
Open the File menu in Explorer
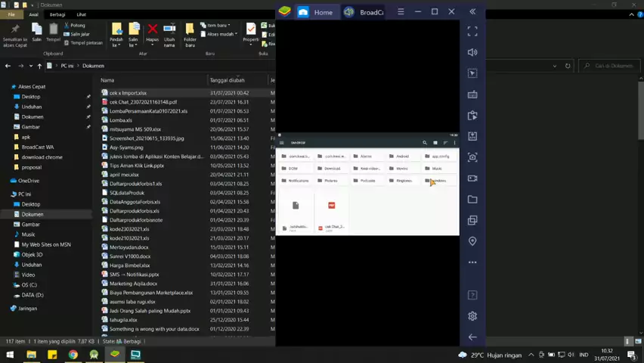pyautogui.click(x=11, y=14)
